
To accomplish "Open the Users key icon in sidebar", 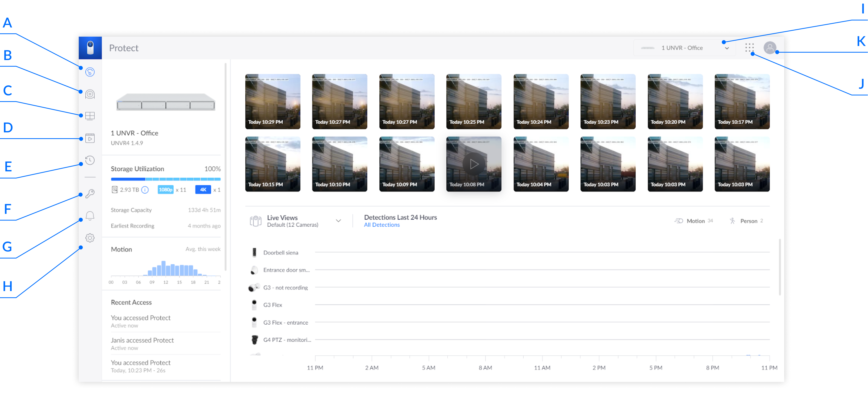I will click(x=90, y=193).
